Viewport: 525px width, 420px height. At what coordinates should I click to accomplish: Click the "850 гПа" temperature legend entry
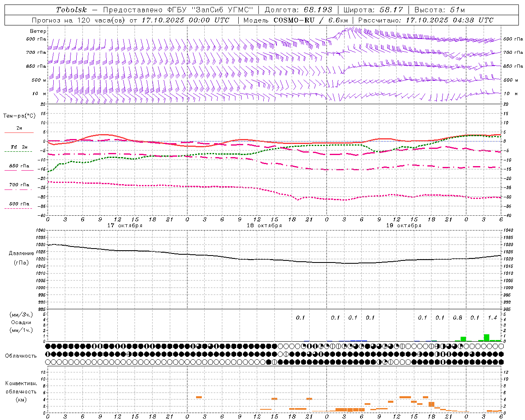coord(19,166)
